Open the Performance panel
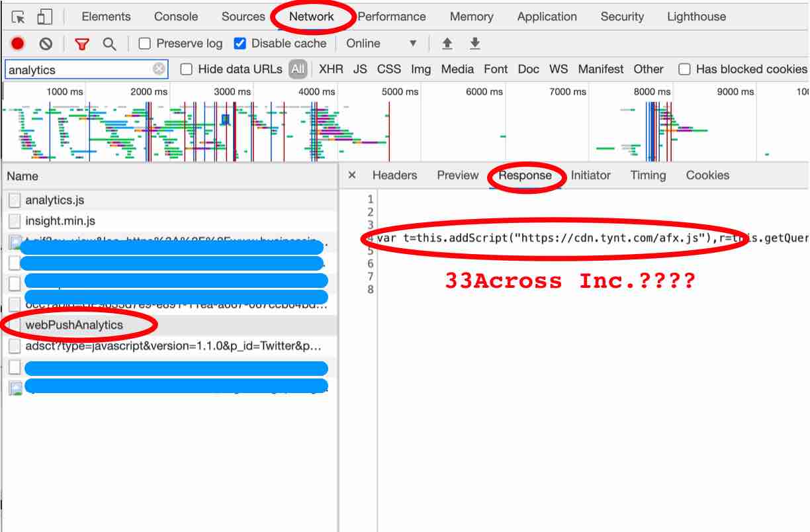Image resolution: width=810 pixels, height=532 pixels. click(x=392, y=17)
